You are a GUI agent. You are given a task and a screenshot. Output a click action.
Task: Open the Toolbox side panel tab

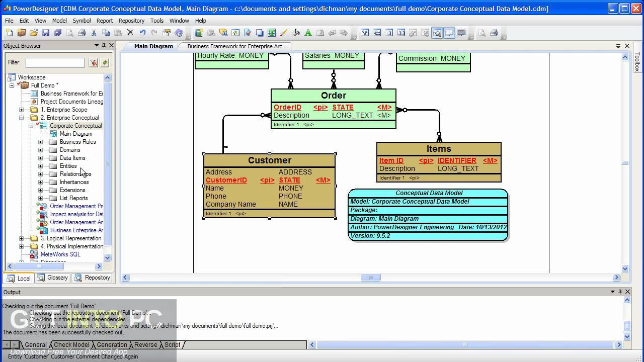(x=637, y=62)
